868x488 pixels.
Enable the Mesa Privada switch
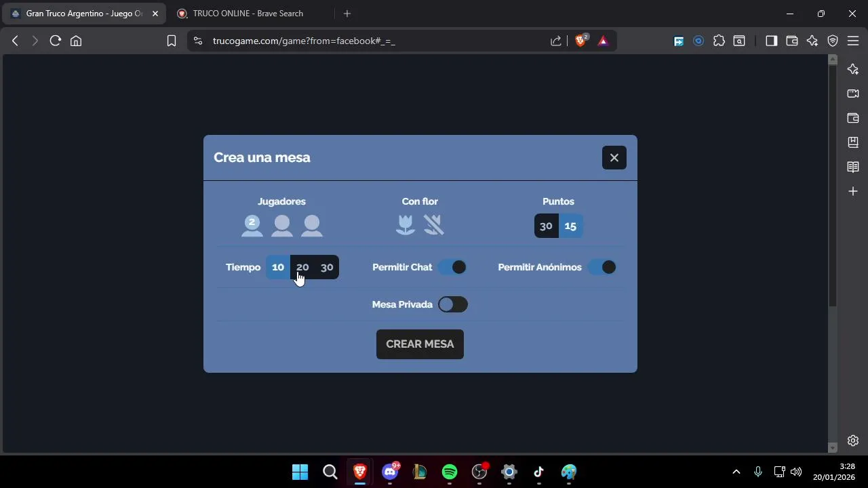click(x=453, y=304)
